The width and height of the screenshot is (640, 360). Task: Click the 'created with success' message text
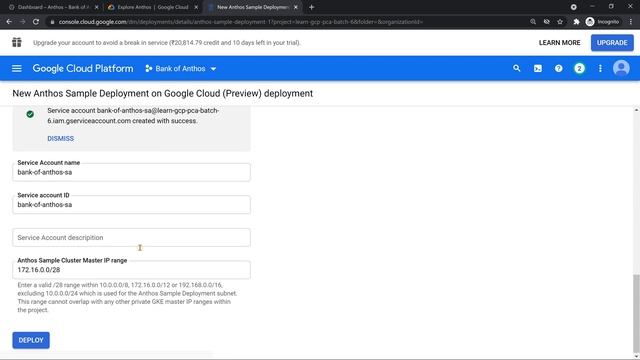[x=133, y=116]
